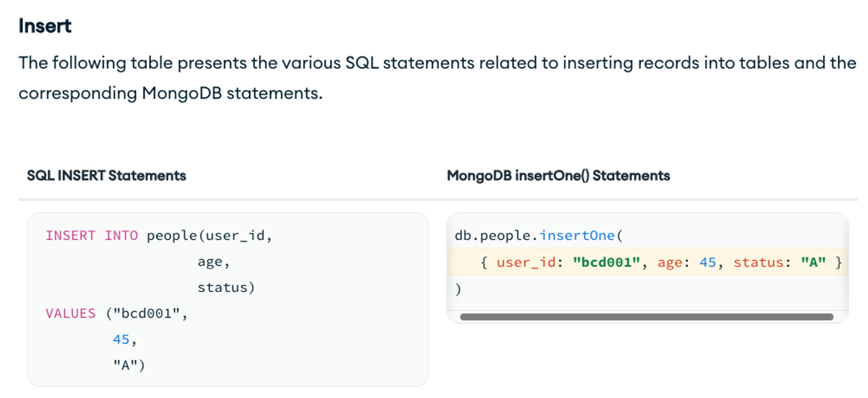868x398 pixels.
Task: Click the closing parenthesis in MongoDB code
Action: coord(458,289)
